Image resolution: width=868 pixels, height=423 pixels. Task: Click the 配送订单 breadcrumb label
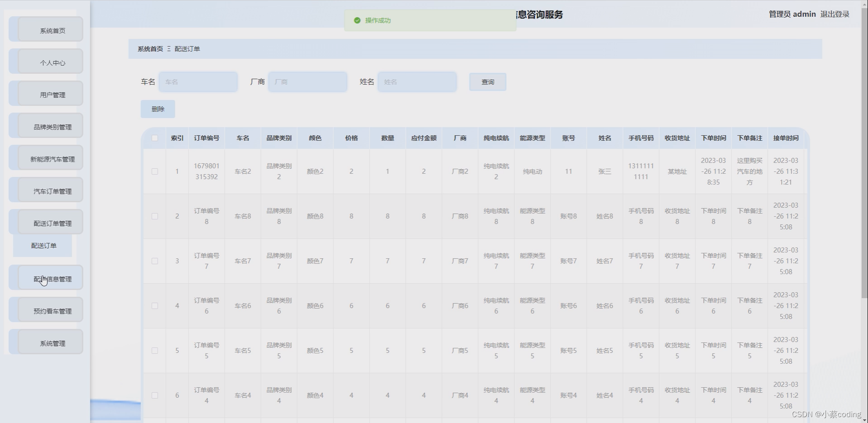coord(187,49)
